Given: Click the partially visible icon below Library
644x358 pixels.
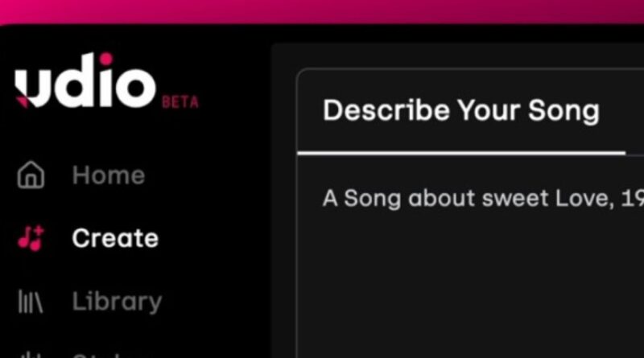Looking at the screenshot, I should (x=31, y=354).
